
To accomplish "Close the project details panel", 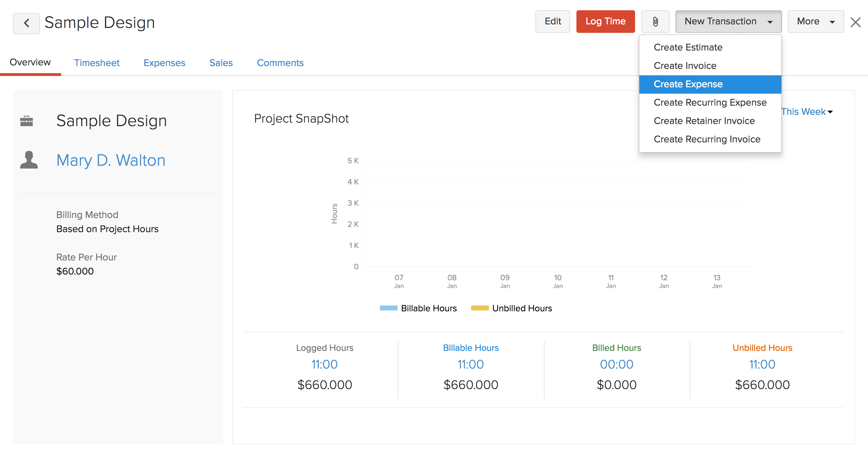I will pos(856,22).
